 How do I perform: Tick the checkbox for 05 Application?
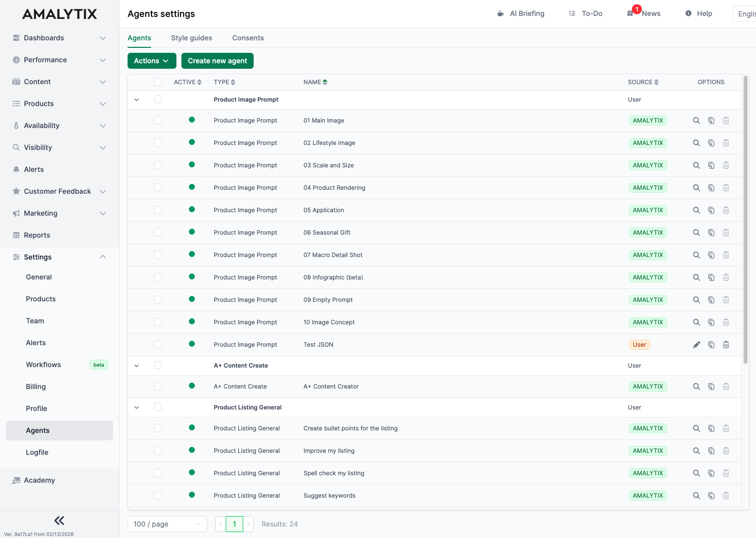[x=158, y=210]
